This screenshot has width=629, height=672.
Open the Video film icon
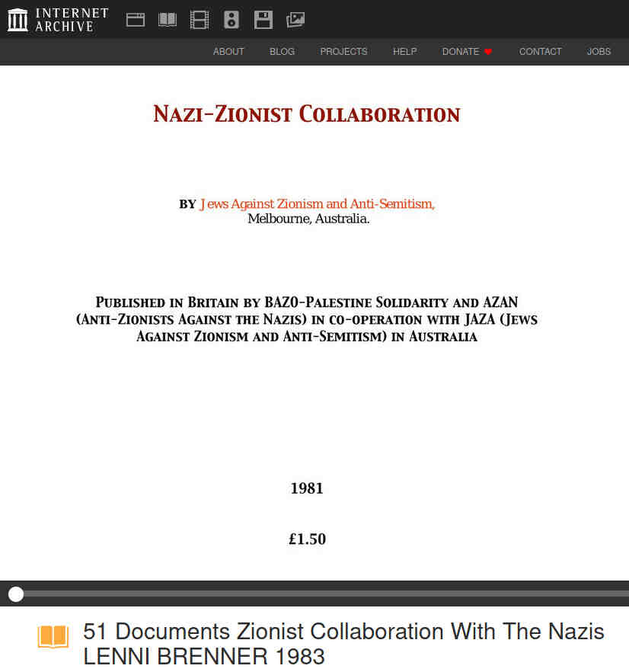pos(200,20)
